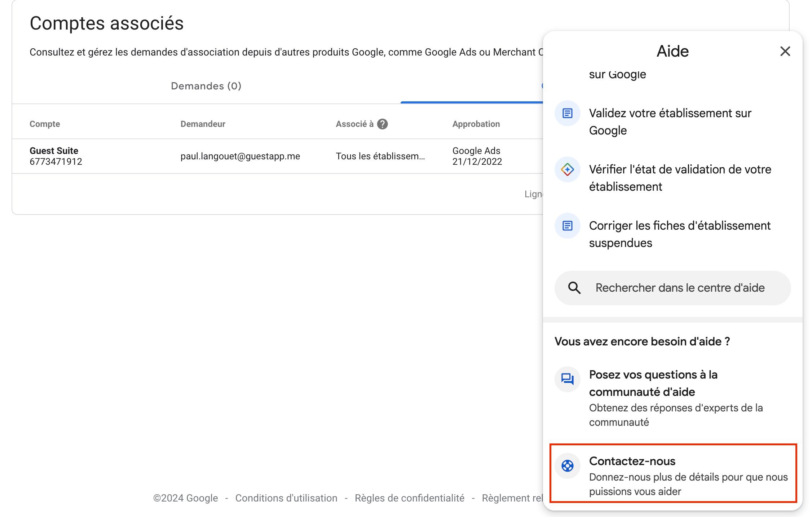Open the Règles de confidentialité footer link

[410, 498]
